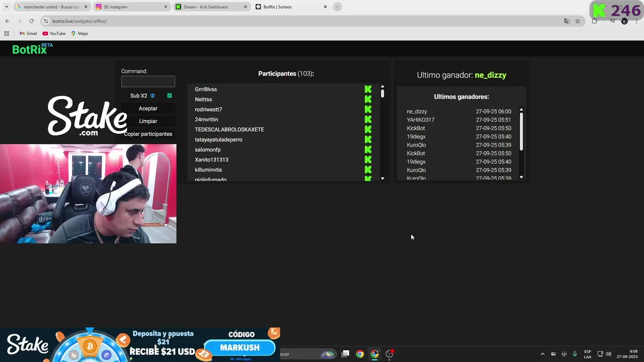Go back with the browser back arrow
The width and height of the screenshot is (644, 362).
pyautogui.click(x=7, y=21)
